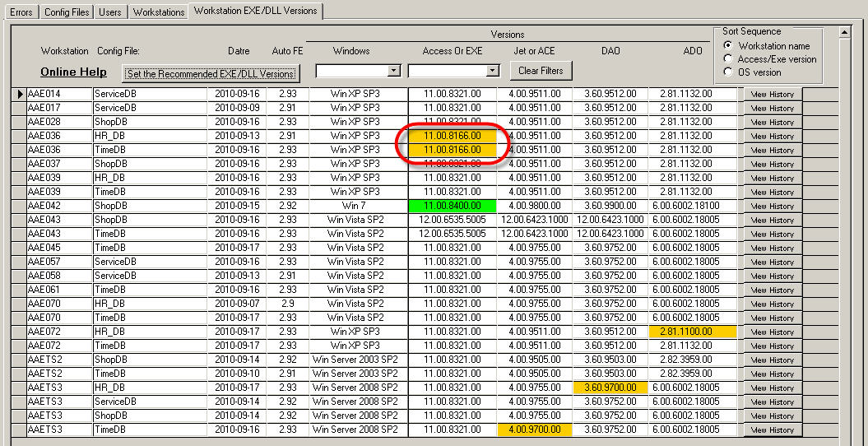
Task: Click the Jet or ACE column header
Action: point(534,51)
